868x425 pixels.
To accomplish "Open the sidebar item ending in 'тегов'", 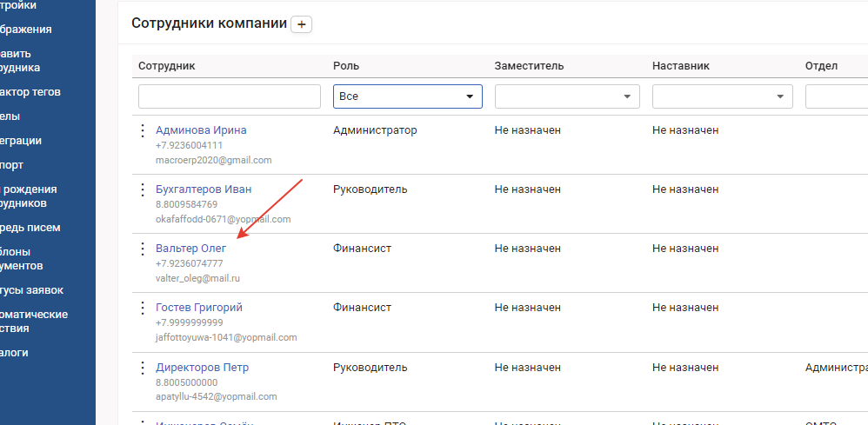I will (x=30, y=92).
